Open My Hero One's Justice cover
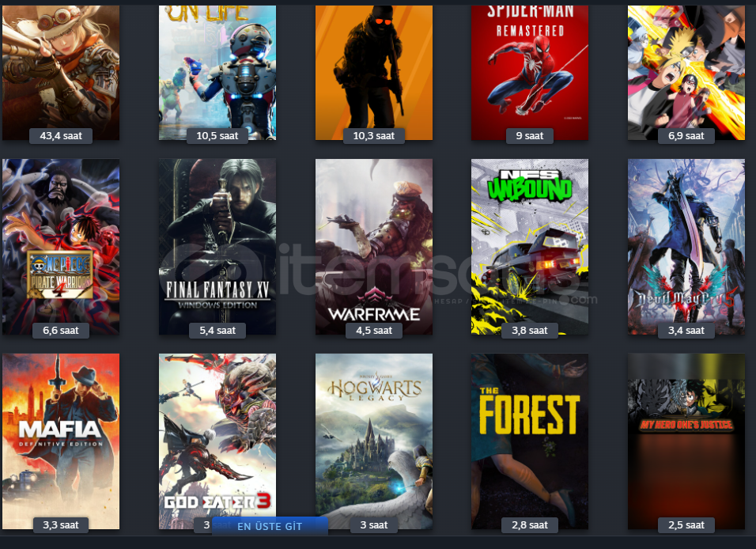 click(686, 441)
